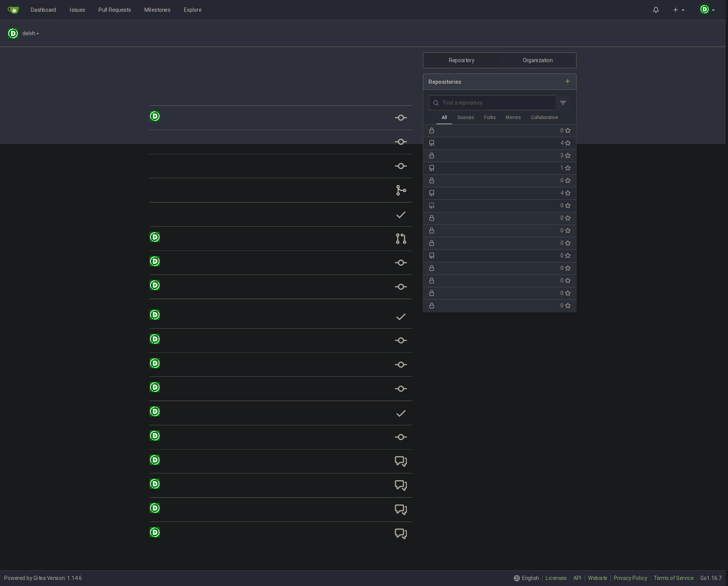The image size is (728, 586).
Task: Switch to the Organization tab
Action: pos(538,60)
